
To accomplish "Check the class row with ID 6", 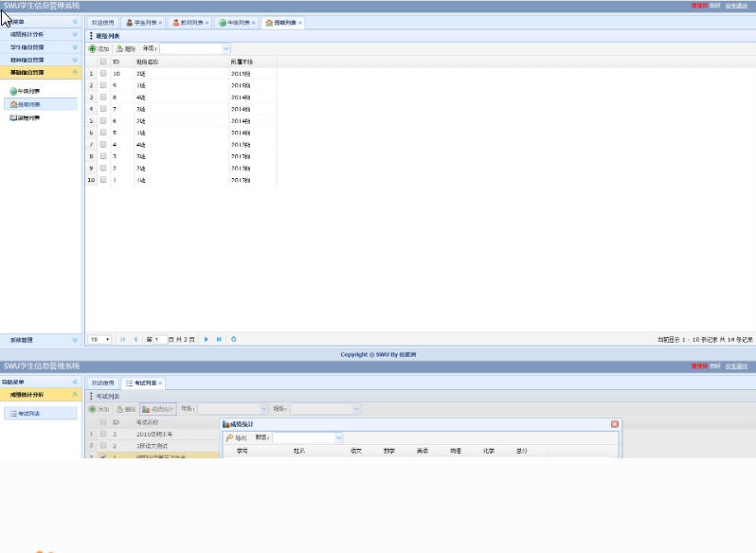I will pyautogui.click(x=103, y=120).
